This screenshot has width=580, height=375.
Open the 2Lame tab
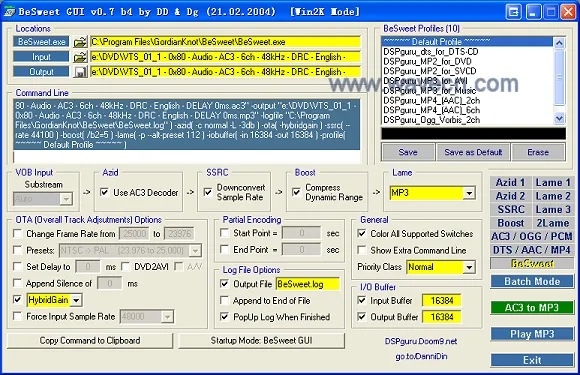(553, 223)
